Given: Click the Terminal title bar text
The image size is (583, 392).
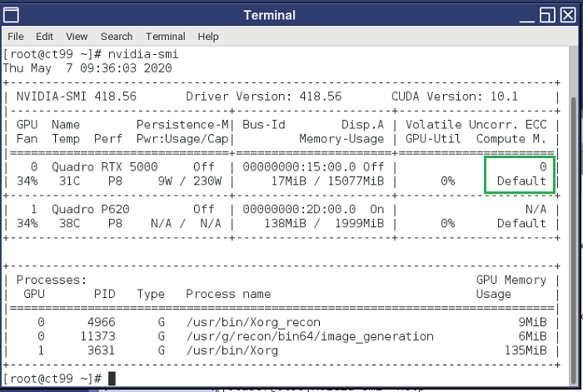Looking at the screenshot, I should coord(269,15).
